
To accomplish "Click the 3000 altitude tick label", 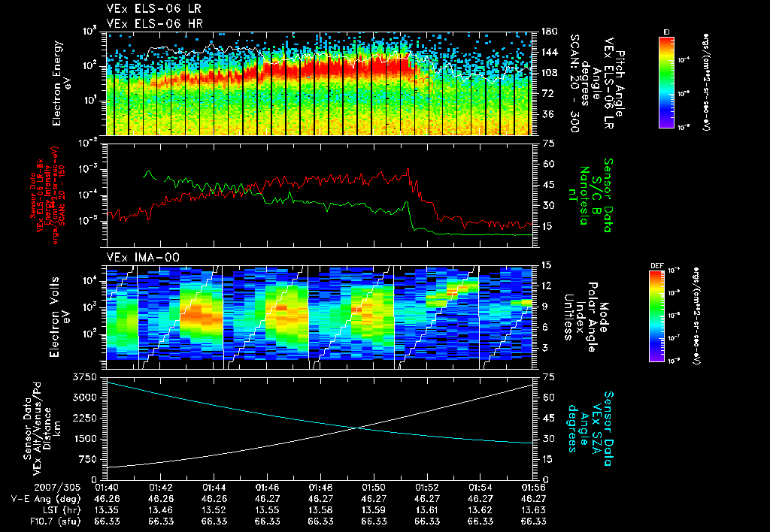I will pos(84,397).
